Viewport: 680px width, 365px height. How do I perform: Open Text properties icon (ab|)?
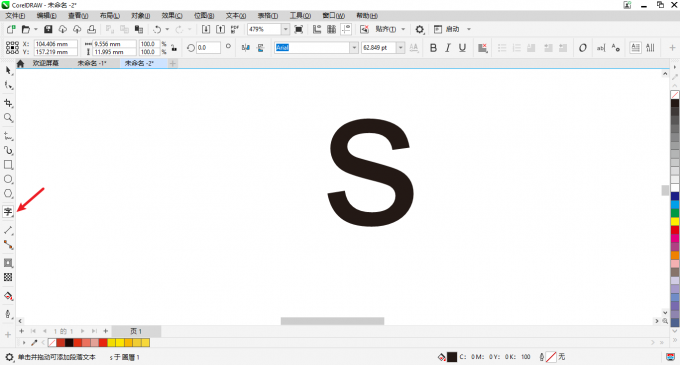point(601,48)
